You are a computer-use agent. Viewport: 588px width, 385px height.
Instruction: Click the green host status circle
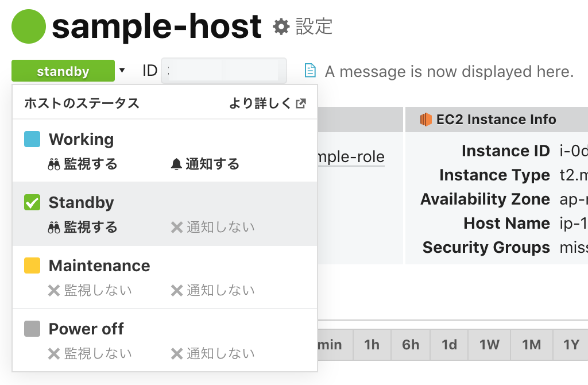click(28, 26)
